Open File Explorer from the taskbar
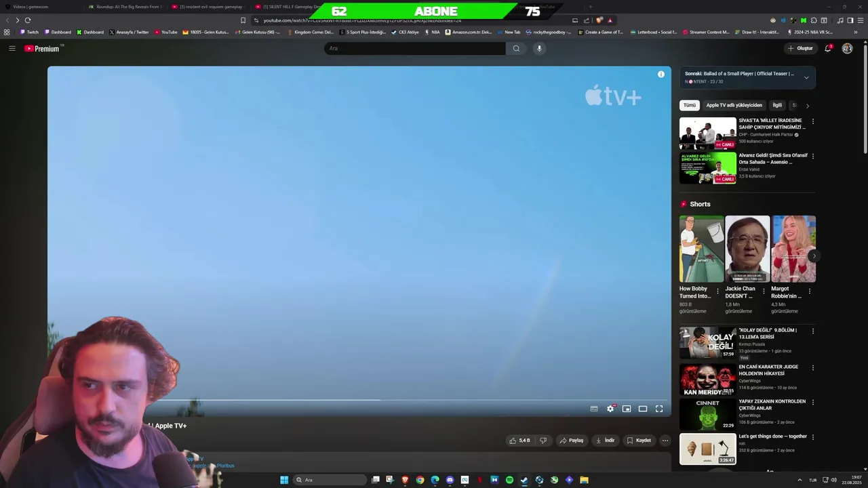868x488 pixels. [584, 480]
